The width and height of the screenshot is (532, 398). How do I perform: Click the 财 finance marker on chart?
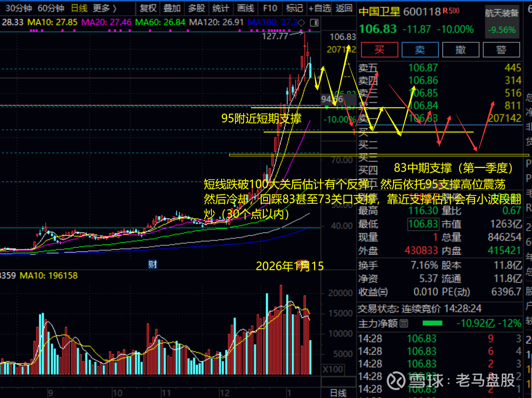click(152, 264)
